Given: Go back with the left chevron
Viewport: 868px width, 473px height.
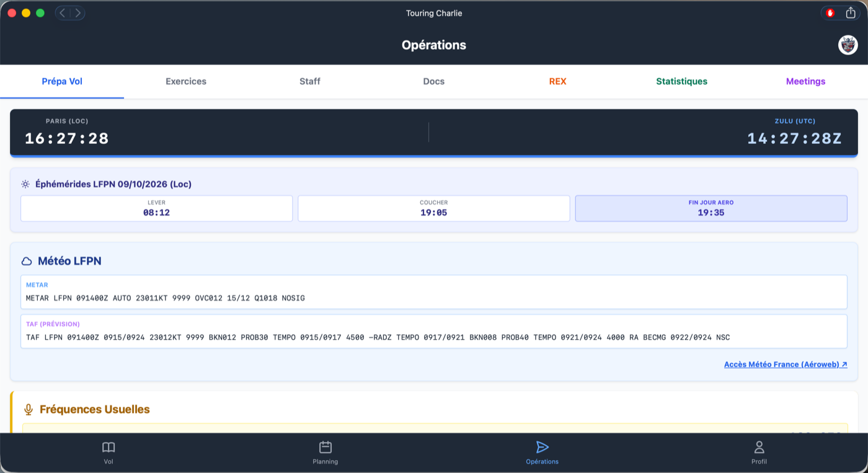Looking at the screenshot, I should point(63,13).
